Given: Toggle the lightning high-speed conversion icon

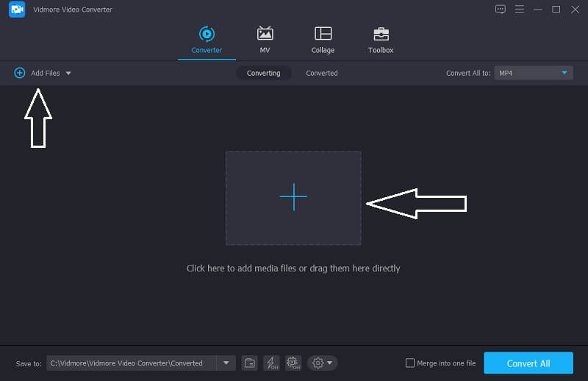Looking at the screenshot, I should pyautogui.click(x=271, y=363).
